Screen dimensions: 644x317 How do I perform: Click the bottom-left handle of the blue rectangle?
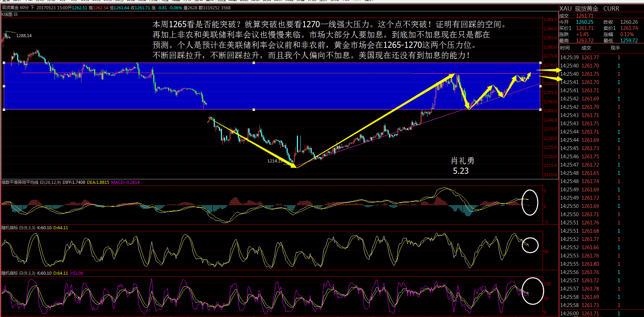[x=4, y=109]
